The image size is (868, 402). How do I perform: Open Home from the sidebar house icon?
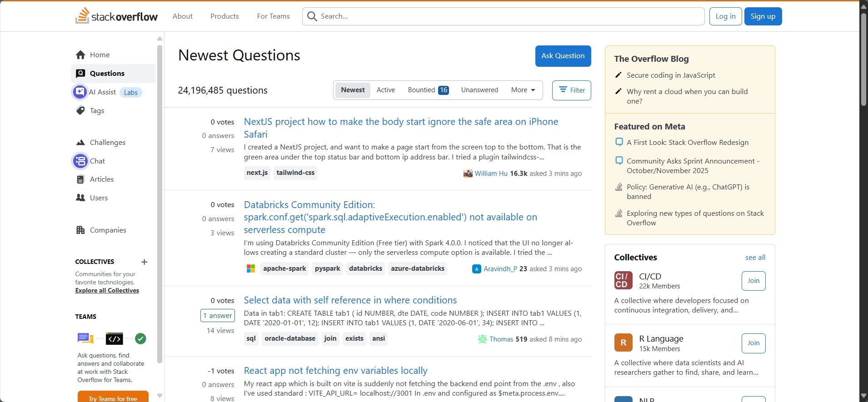coord(80,55)
